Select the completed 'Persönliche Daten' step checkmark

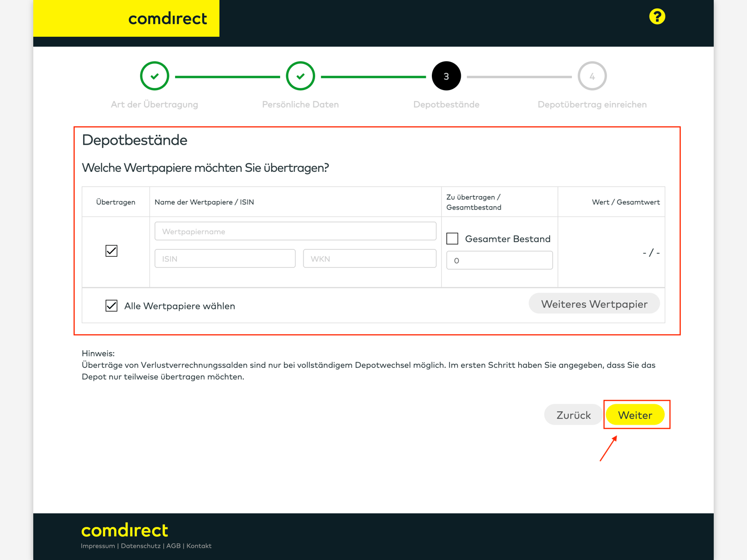pos(300,76)
